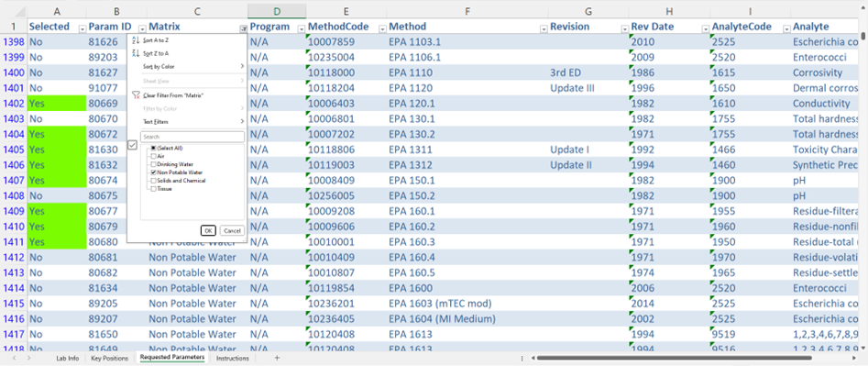Switch to the Instructions sheet tab

(x=233, y=359)
